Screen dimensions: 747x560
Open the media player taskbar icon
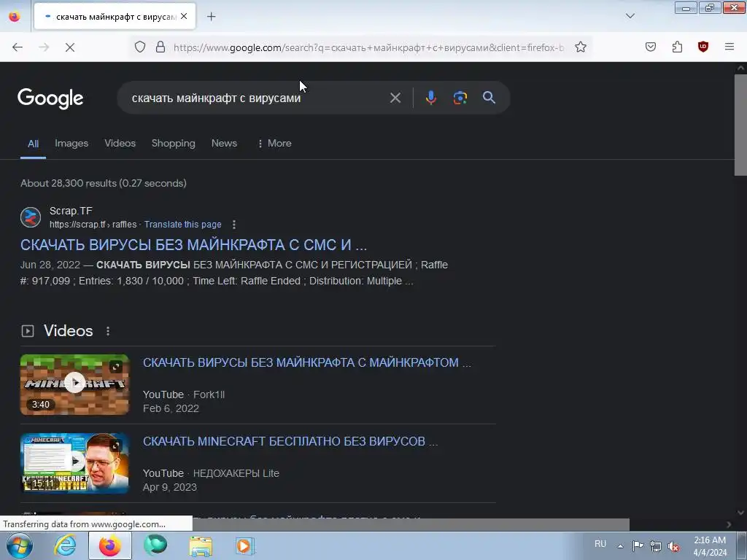click(245, 545)
